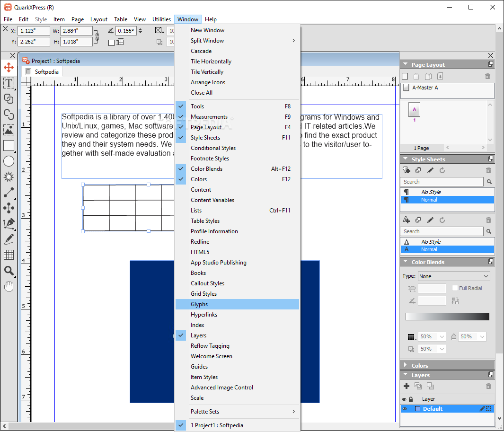
Task: Toggle Layers palette in Window menu
Action: point(237,335)
